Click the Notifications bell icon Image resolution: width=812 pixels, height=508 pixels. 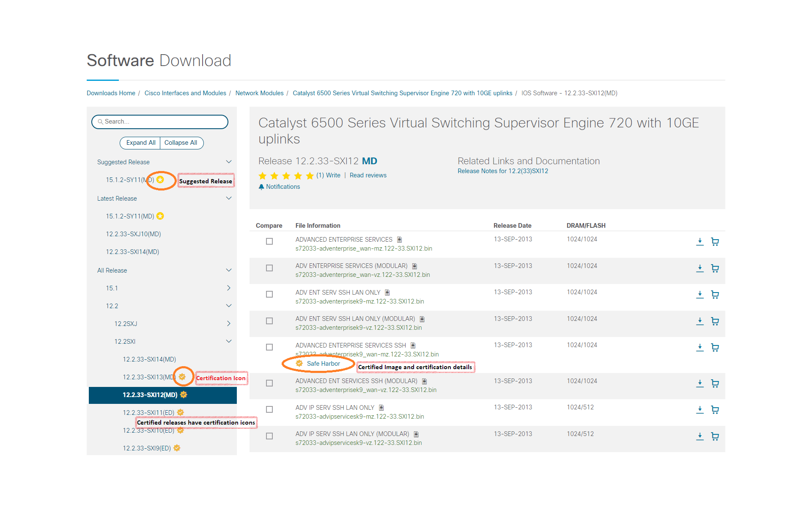[x=261, y=187]
